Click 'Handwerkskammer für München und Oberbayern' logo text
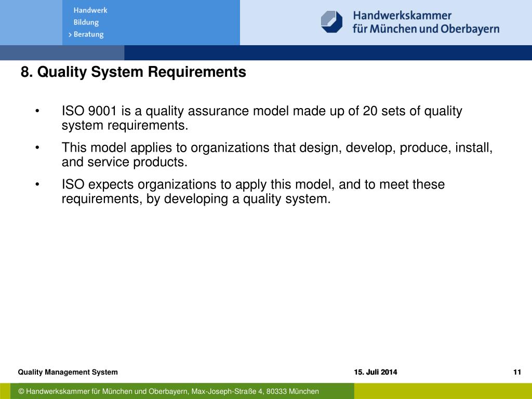Viewport: 532px width, 399px height. point(426,22)
